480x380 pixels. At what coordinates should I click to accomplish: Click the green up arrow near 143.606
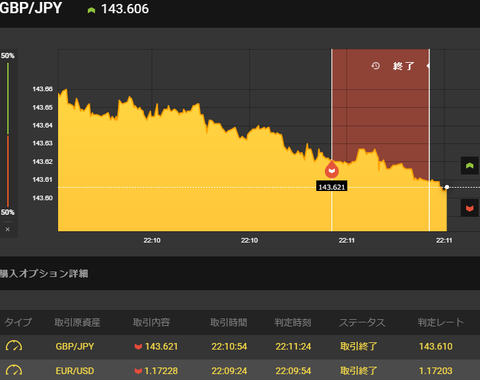click(91, 10)
